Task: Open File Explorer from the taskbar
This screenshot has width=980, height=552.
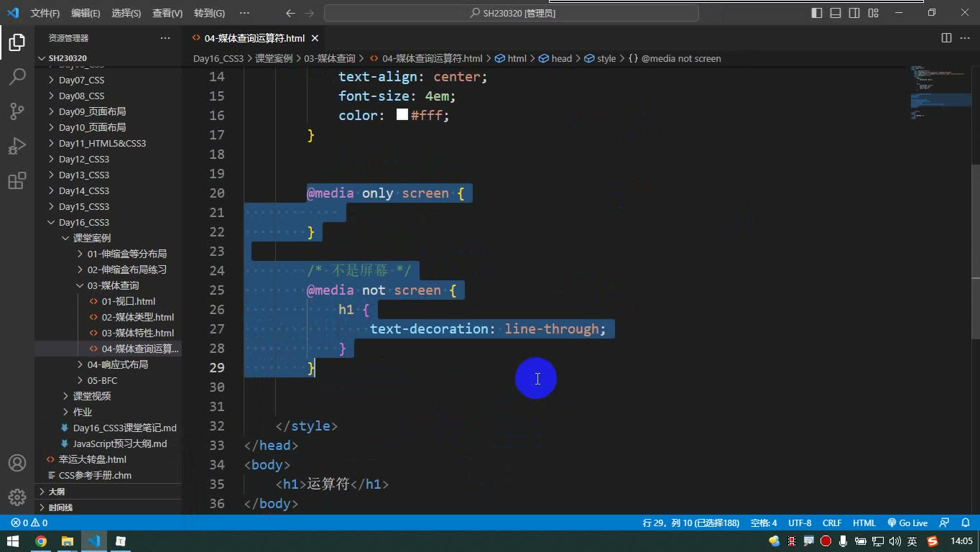Action: click(68, 541)
